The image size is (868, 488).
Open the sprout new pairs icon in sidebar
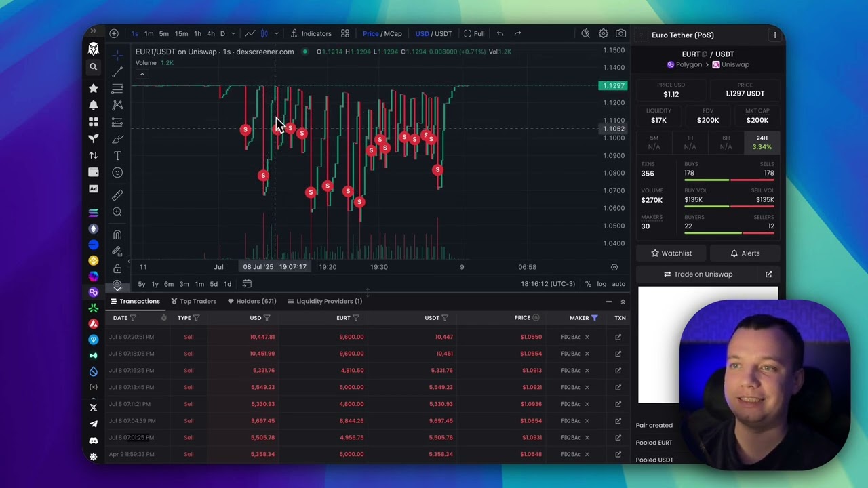(94, 138)
